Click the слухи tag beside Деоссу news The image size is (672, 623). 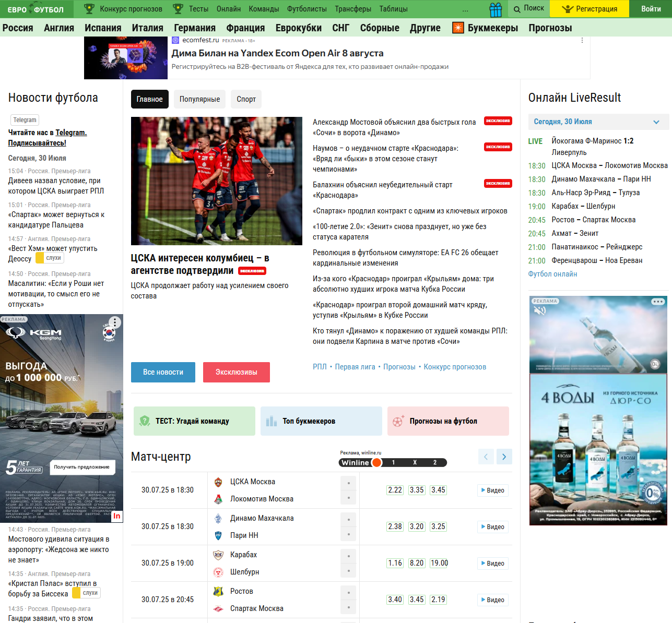[50, 258]
